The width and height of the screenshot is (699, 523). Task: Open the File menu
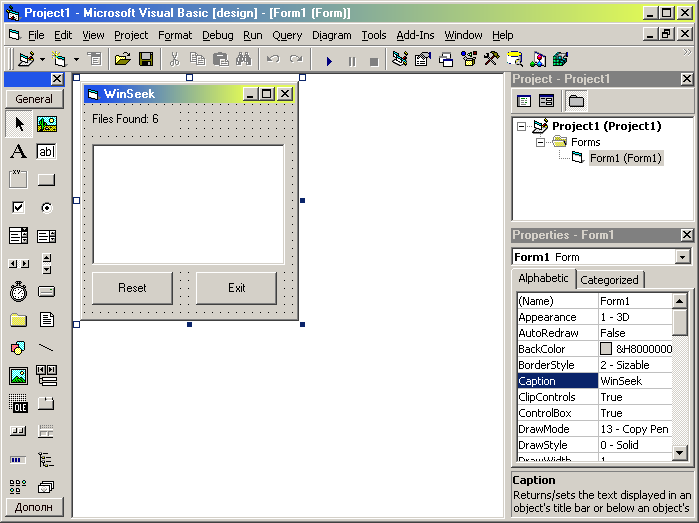coord(36,35)
